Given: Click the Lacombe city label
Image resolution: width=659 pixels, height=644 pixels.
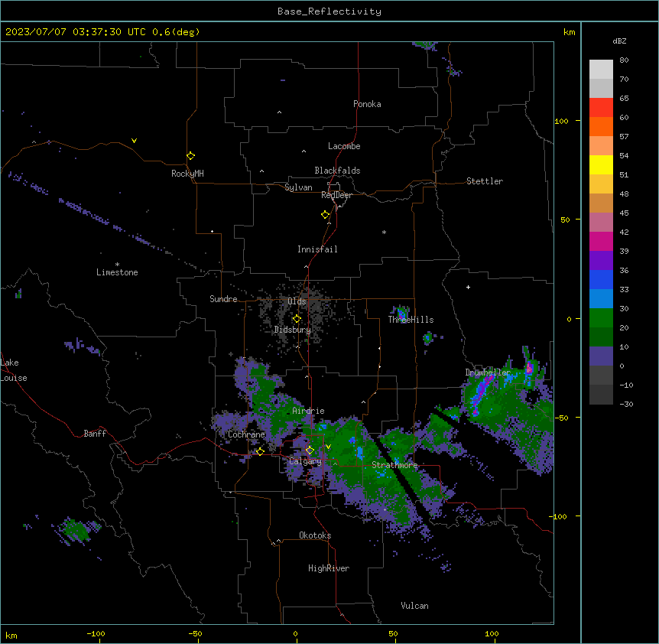Looking at the screenshot, I should (x=344, y=146).
